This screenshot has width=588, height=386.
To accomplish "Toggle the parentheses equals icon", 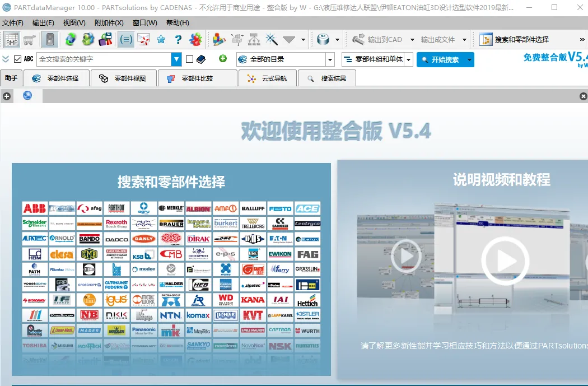I will point(126,39).
